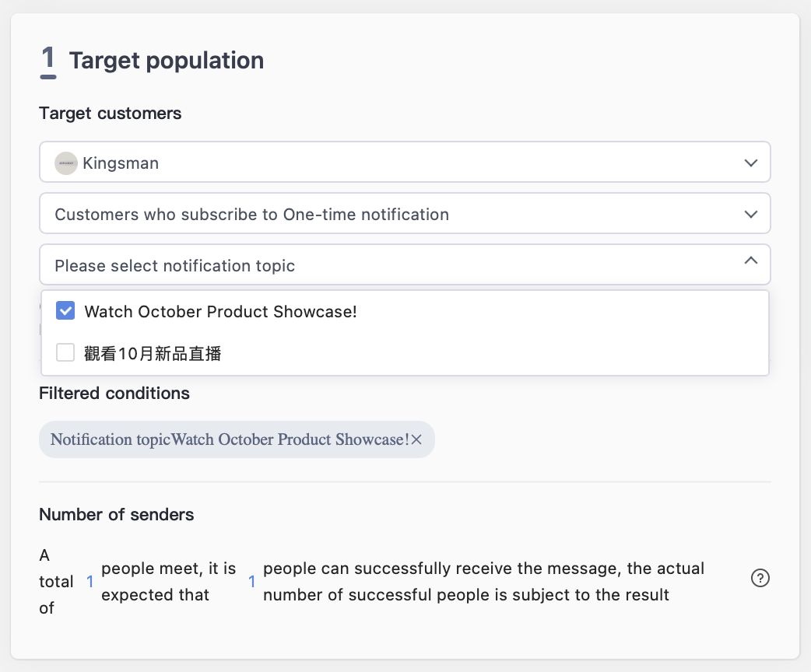Click the total people count number
811x672 pixels.
click(90, 582)
